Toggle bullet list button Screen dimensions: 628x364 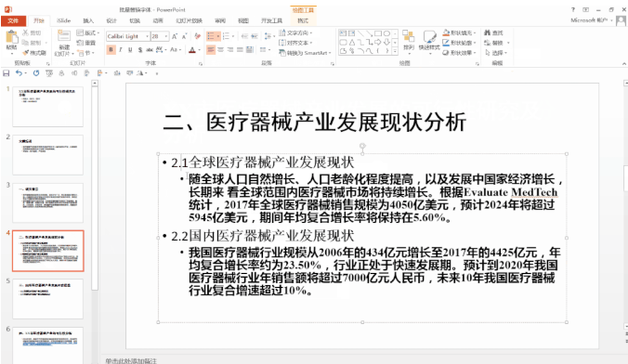(x=211, y=36)
